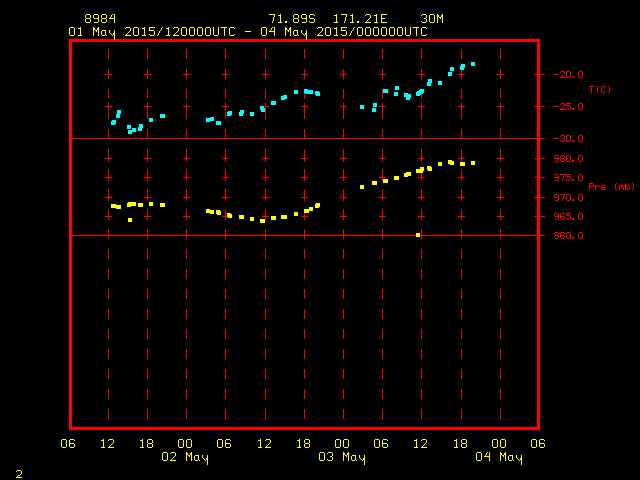640x480 pixels.
Task: Click the frame number 2 below the chart
Action: pyautogui.click(x=19, y=474)
